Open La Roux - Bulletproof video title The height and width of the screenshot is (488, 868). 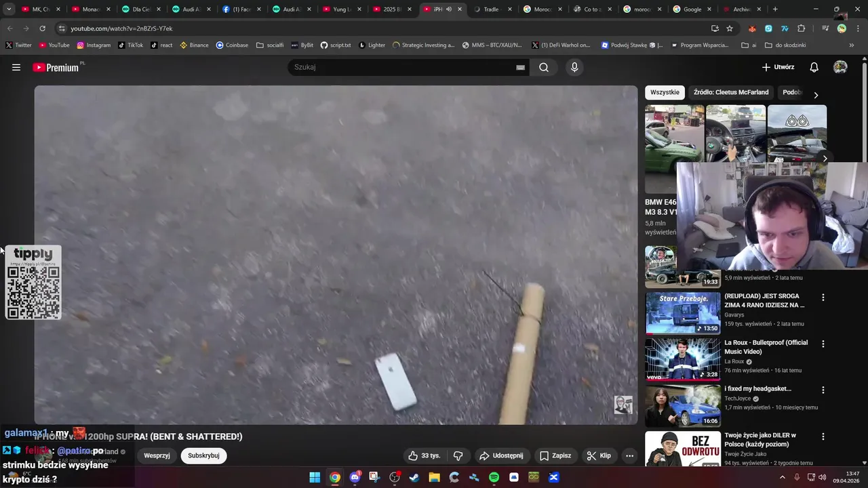766,346
